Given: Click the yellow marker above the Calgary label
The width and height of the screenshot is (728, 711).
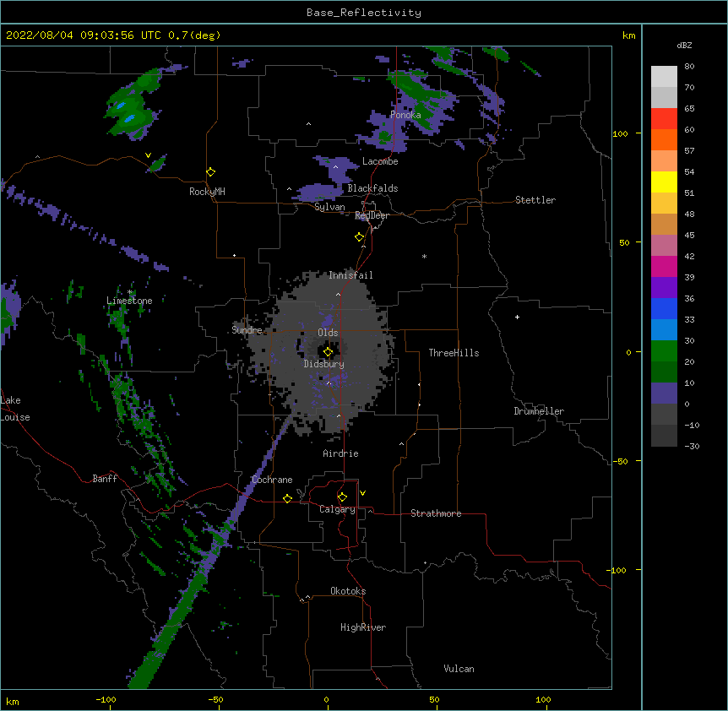Looking at the screenshot, I should pyautogui.click(x=342, y=497).
